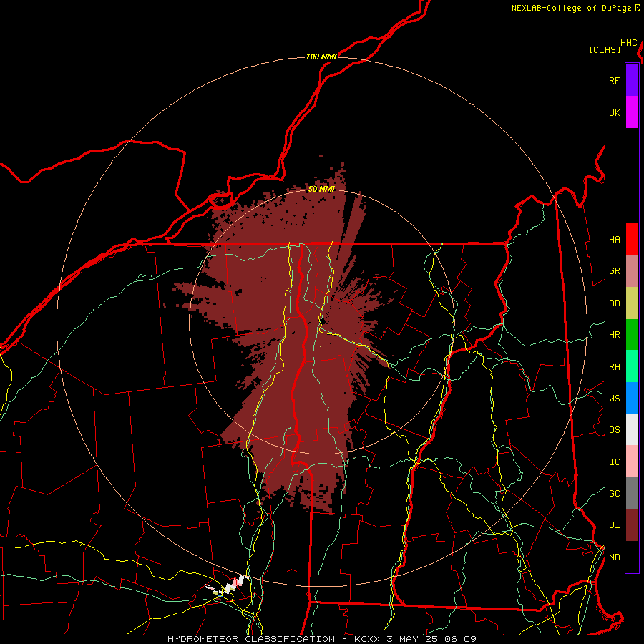Click the red HA color swatch
Viewport: 644px width, 644px height.
632,239
